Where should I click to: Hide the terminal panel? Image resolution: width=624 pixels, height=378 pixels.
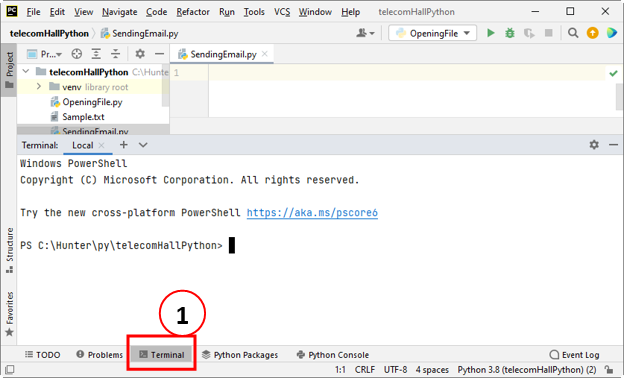tap(613, 144)
